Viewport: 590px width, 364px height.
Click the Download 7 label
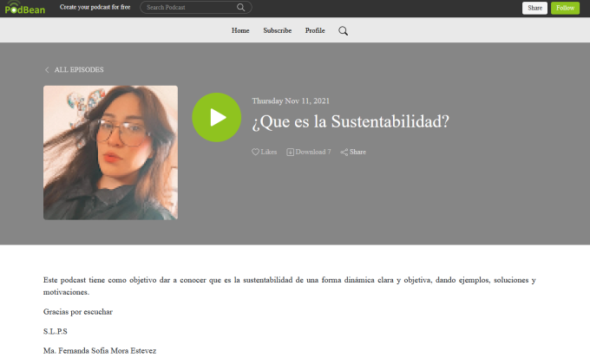tap(313, 152)
